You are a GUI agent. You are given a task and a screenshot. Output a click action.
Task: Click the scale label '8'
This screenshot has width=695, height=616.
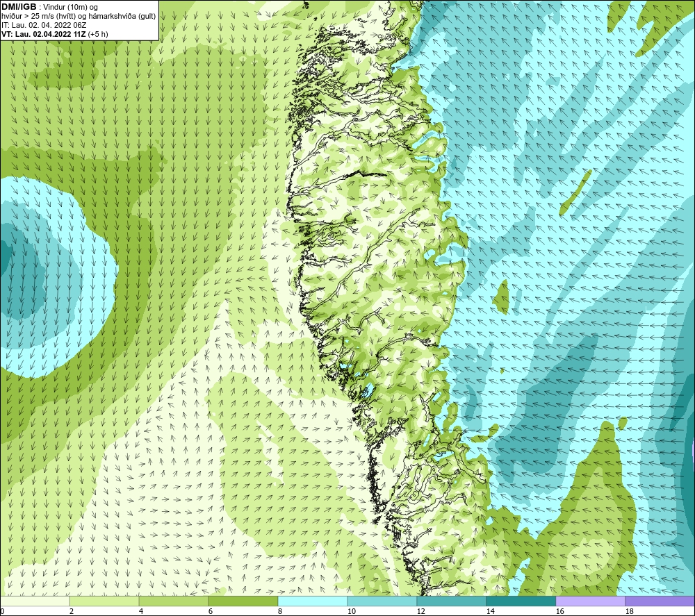pyautogui.click(x=280, y=612)
